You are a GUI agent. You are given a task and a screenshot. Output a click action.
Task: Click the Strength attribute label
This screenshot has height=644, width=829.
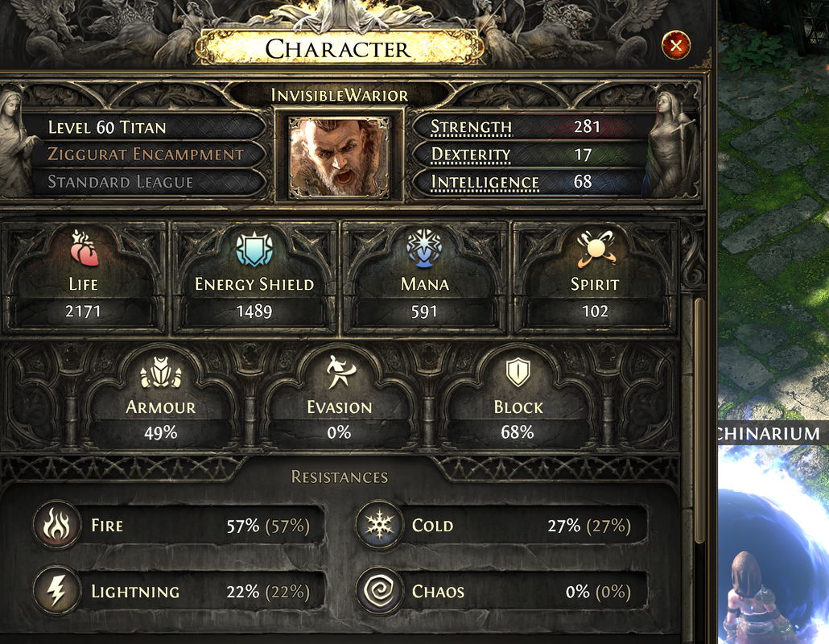click(x=471, y=127)
